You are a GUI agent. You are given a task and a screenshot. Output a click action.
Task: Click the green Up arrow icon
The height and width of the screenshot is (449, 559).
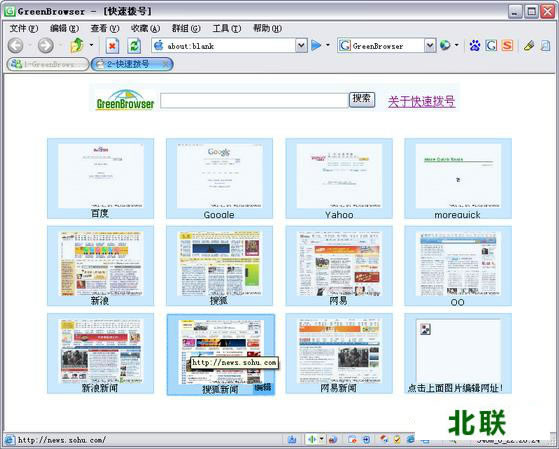[77, 45]
